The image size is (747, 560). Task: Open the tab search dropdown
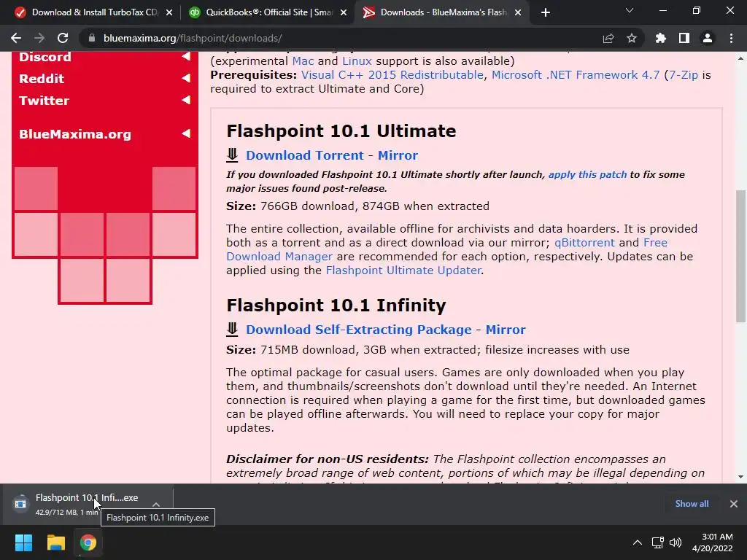(x=630, y=10)
